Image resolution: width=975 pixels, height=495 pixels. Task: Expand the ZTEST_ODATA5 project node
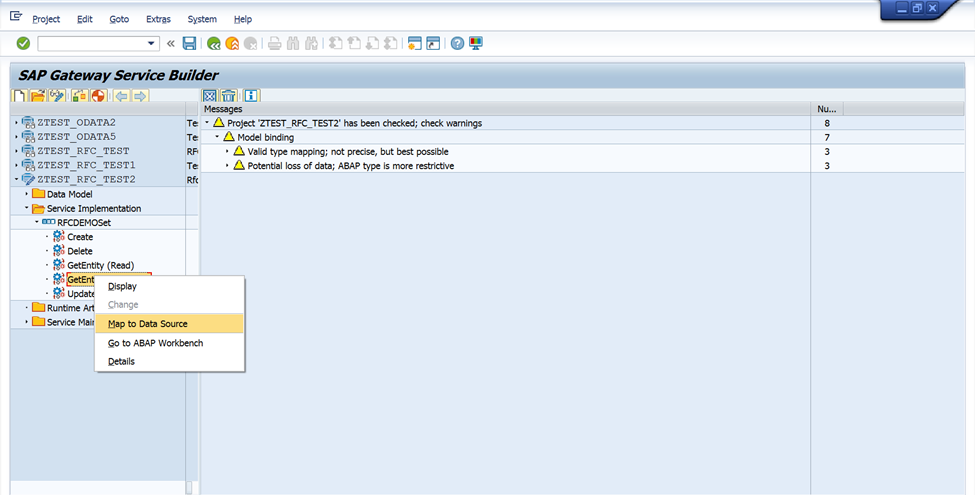tap(16, 137)
